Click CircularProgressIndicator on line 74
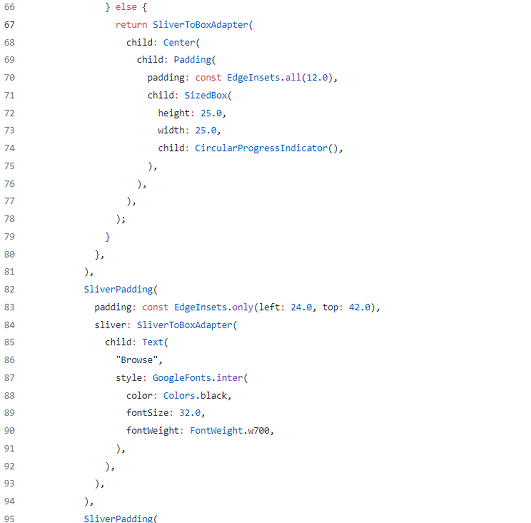Image resolution: width=531 pixels, height=523 pixels. click(261, 148)
